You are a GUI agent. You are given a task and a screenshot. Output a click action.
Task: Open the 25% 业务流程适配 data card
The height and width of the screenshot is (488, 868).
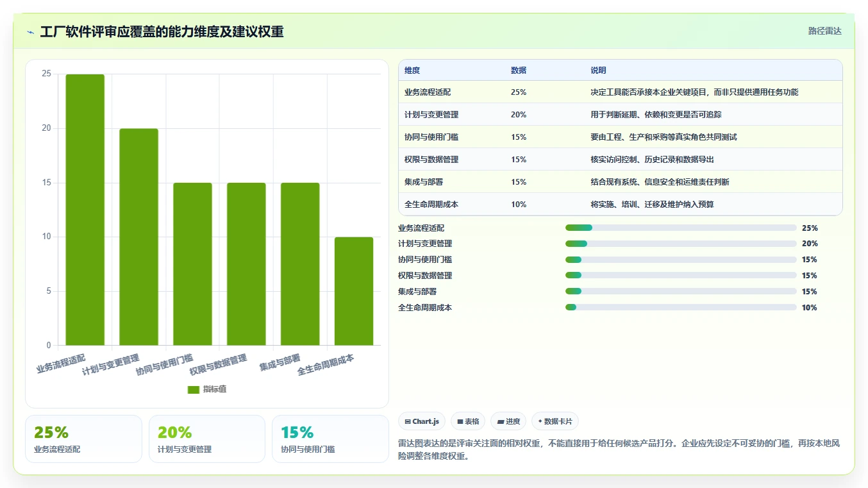click(x=83, y=439)
